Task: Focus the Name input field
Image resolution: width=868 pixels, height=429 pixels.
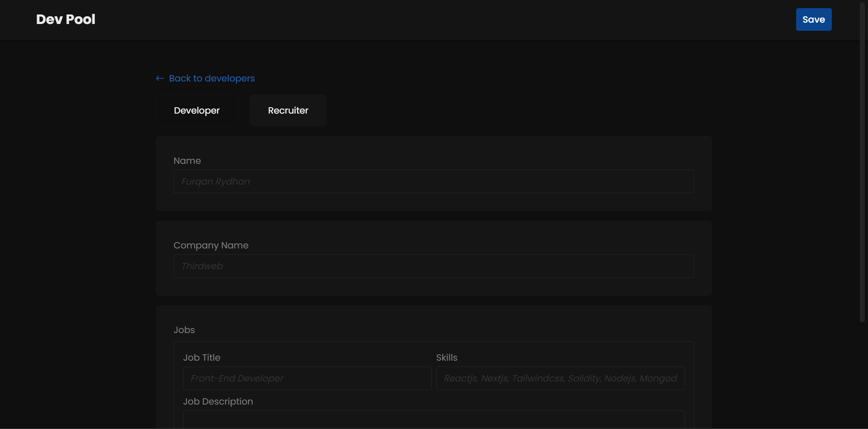Action: coord(434,181)
